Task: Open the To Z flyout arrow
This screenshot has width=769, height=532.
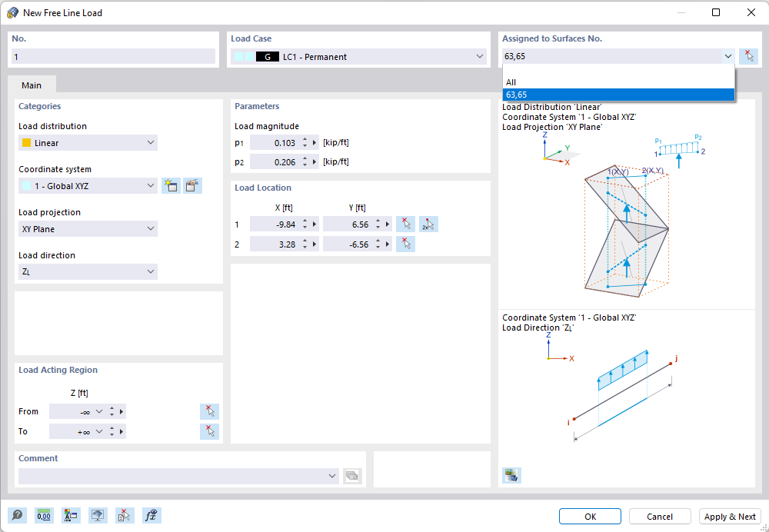Action: click(x=122, y=431)
